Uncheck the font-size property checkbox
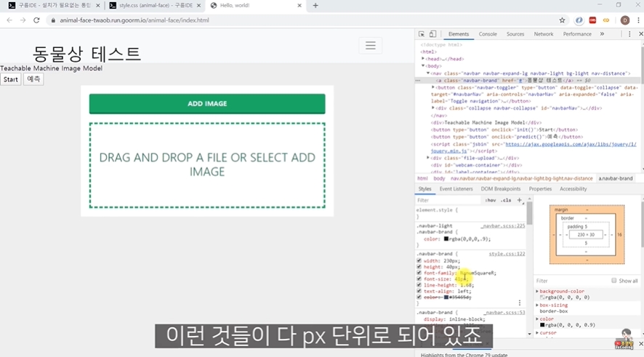Screen dimensions: 644x357 419,279
